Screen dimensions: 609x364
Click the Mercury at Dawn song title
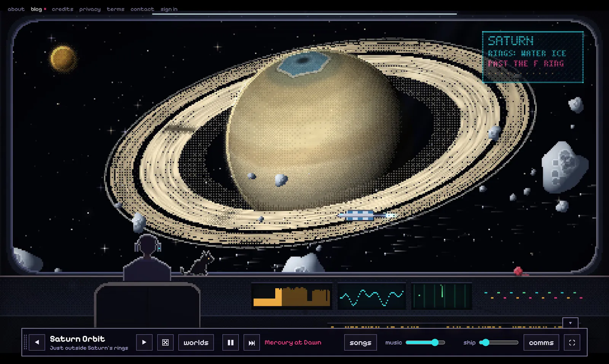click(x=293, y=342)
